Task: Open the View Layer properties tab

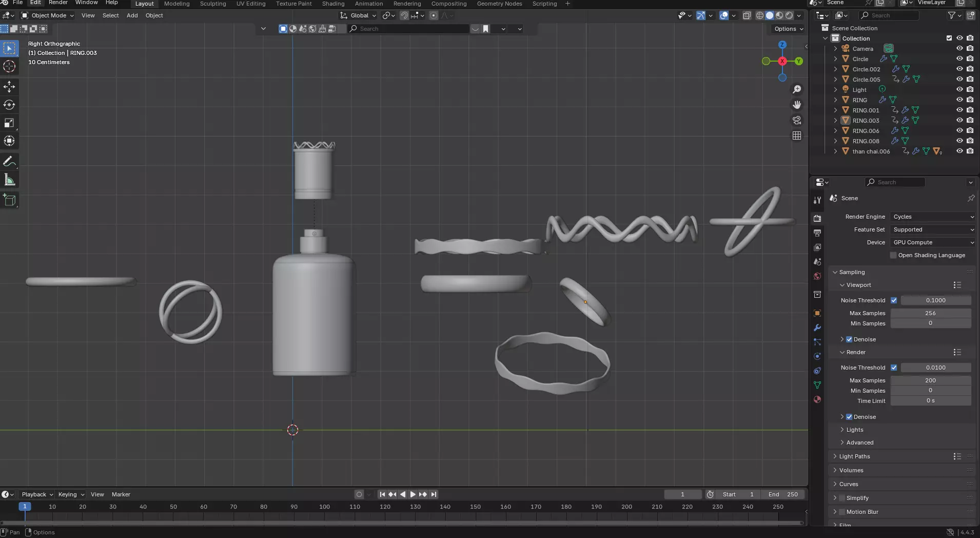Action: pyautogui.click(x=817, y=247)
